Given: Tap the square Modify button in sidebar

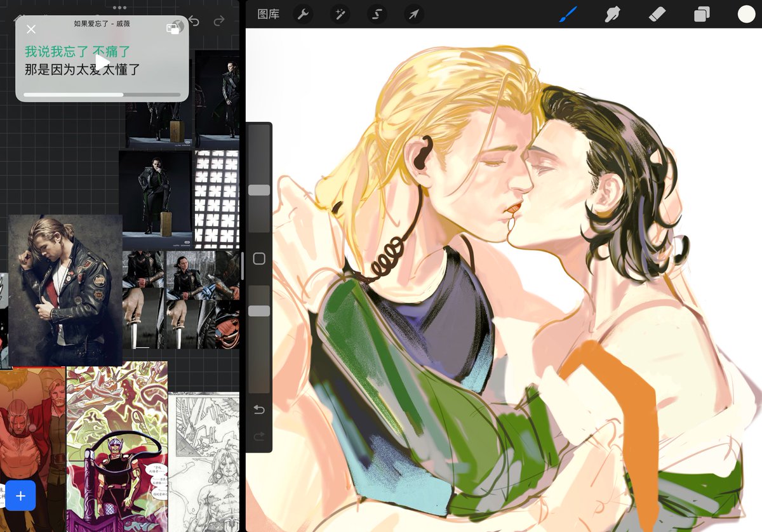Looking at the screenshot, I should (x=259, y=258).
